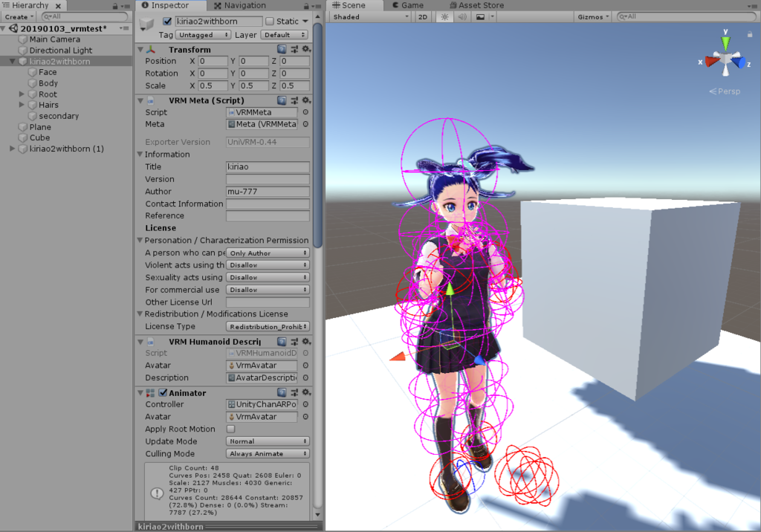Open For commercial use dropdown

(x=268, y=290)
